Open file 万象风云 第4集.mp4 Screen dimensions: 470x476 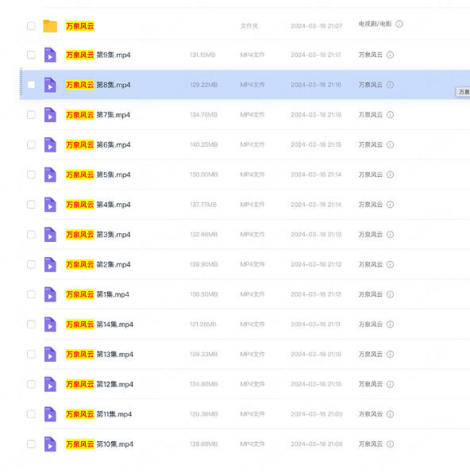pyautogui.click(x=98, y=205)
